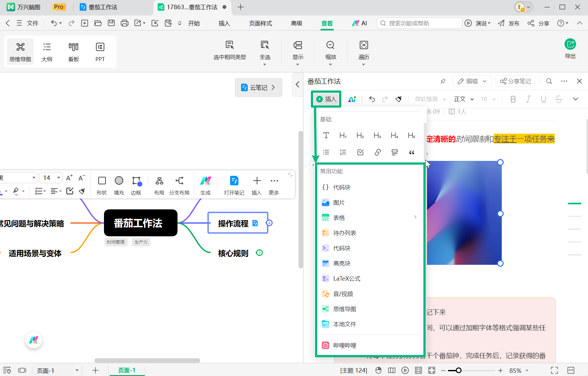Screen dimensions: 588x376
Task: Click the format painter in note toolbar
Action: [x=399, y=99]
